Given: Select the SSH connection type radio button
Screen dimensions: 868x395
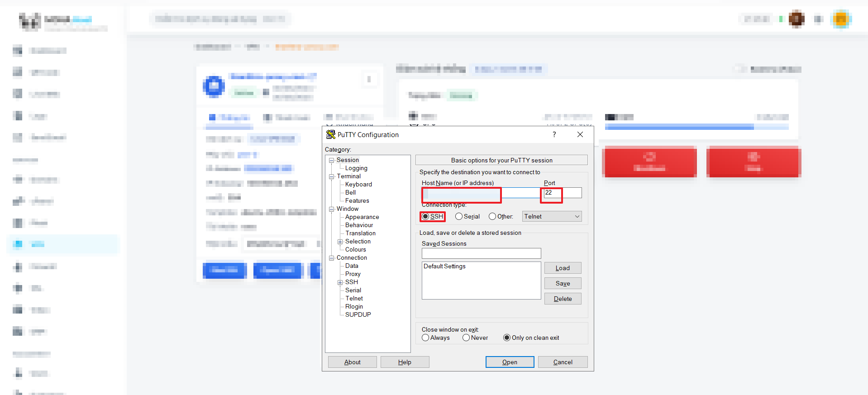Looking at the screenshot, I should click(x=425, y=217).
